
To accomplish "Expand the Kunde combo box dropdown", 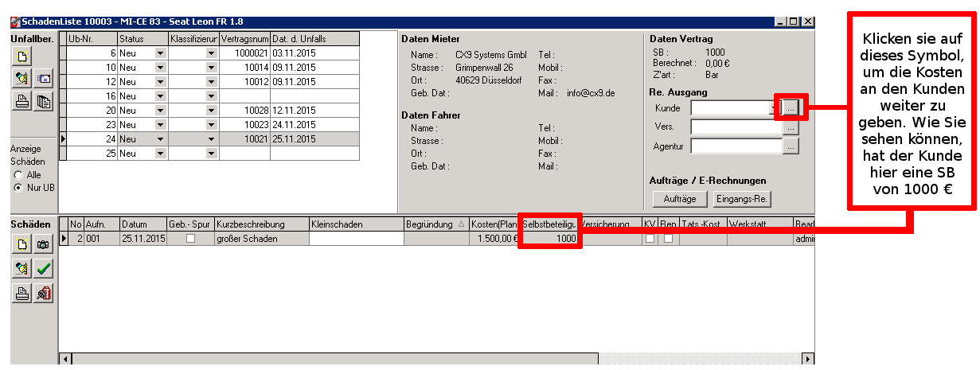I will pos(774,107).
